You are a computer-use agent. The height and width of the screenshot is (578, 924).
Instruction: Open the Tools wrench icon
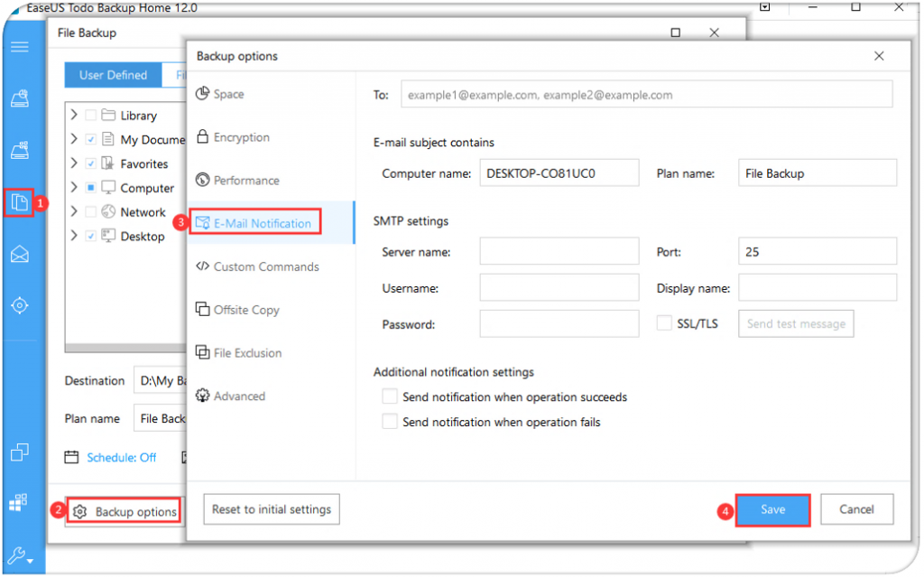tap(19, 555)
